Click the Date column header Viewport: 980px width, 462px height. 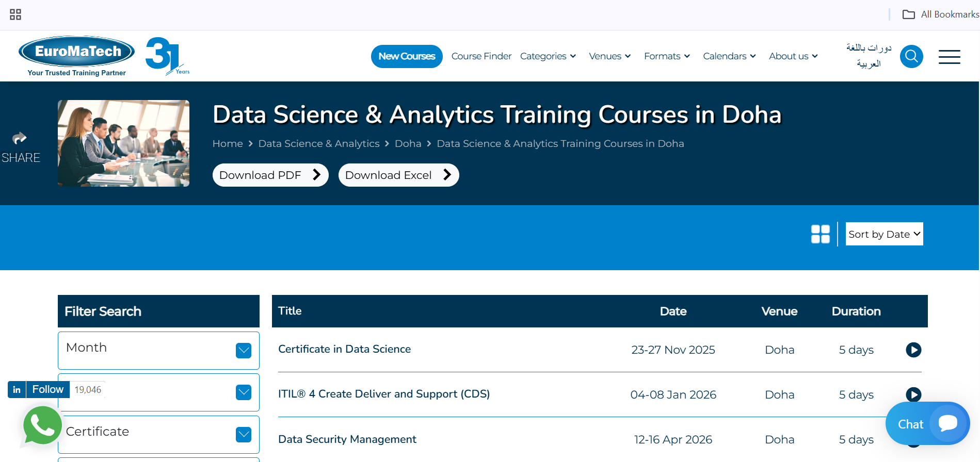[x=673, y=311]
